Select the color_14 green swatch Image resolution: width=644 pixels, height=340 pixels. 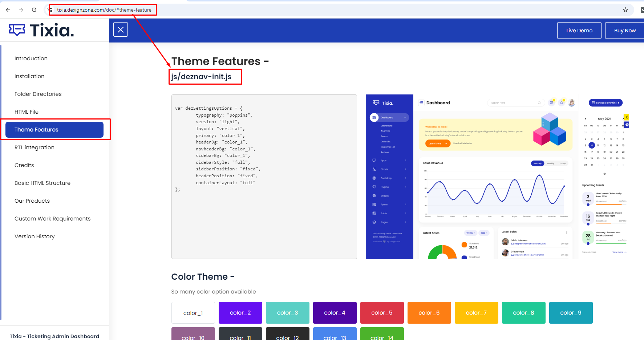pos(382,334)
